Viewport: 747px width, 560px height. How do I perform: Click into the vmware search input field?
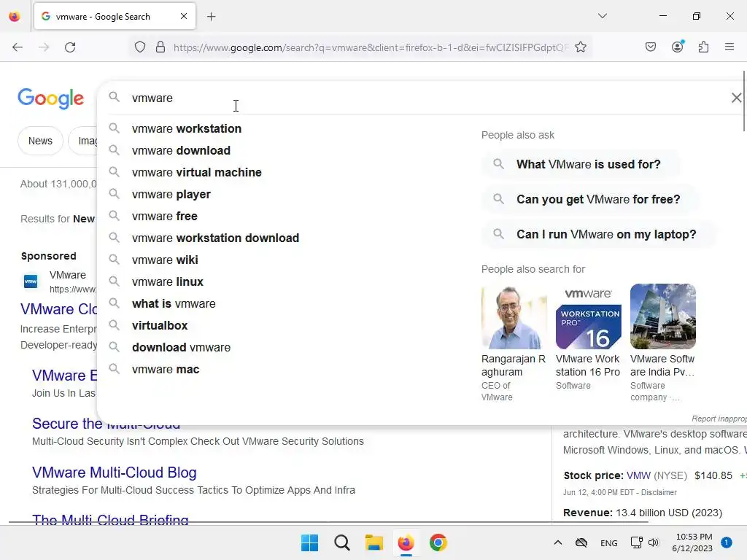pyautogui.click(x=419, y=98)
